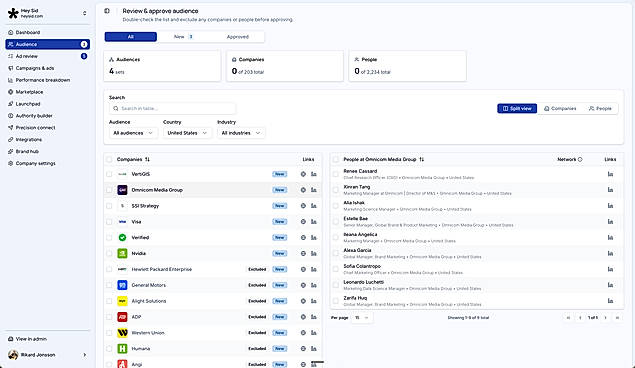Open the LinkedIn link for ADP
This screenshot has height=368, width=635.
[x=313, y=317]
